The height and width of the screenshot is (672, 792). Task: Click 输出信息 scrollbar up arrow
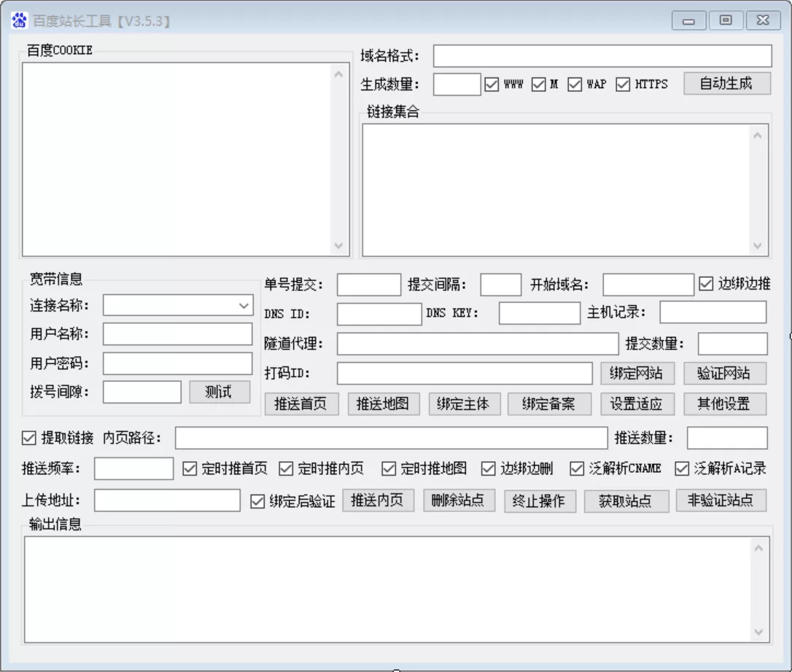pos(758,548)
